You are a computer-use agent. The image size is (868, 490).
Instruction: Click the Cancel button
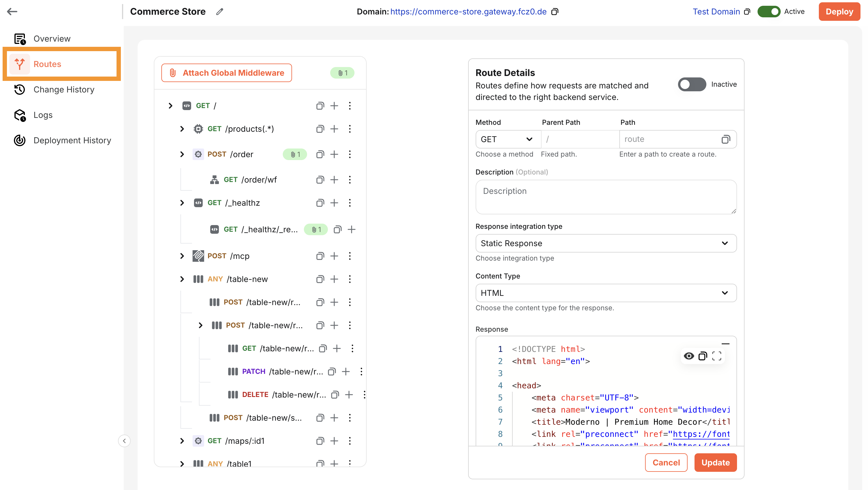666,463
